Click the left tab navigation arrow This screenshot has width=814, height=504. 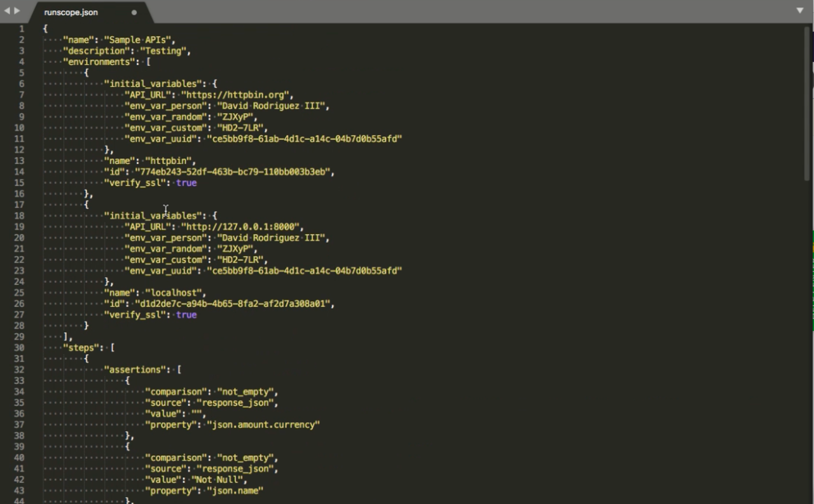(x=6, y=11)
